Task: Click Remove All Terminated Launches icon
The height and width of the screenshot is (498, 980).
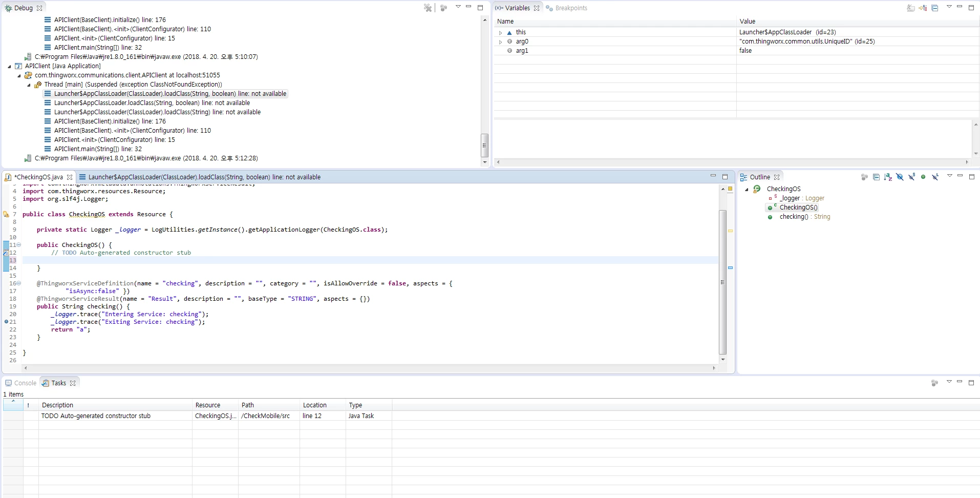Action: [428, 8]
